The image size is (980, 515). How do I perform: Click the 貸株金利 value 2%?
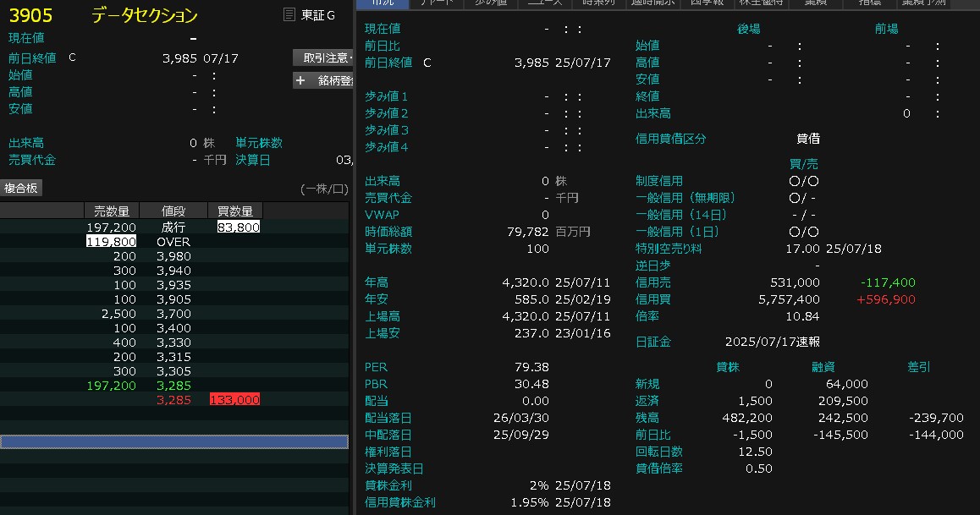tap(539, 485)
